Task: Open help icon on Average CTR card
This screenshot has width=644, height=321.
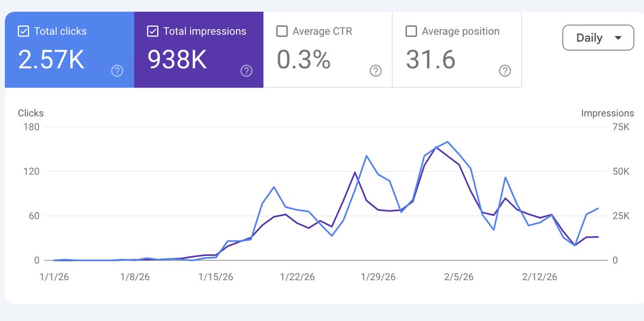Action: (376, 71)
